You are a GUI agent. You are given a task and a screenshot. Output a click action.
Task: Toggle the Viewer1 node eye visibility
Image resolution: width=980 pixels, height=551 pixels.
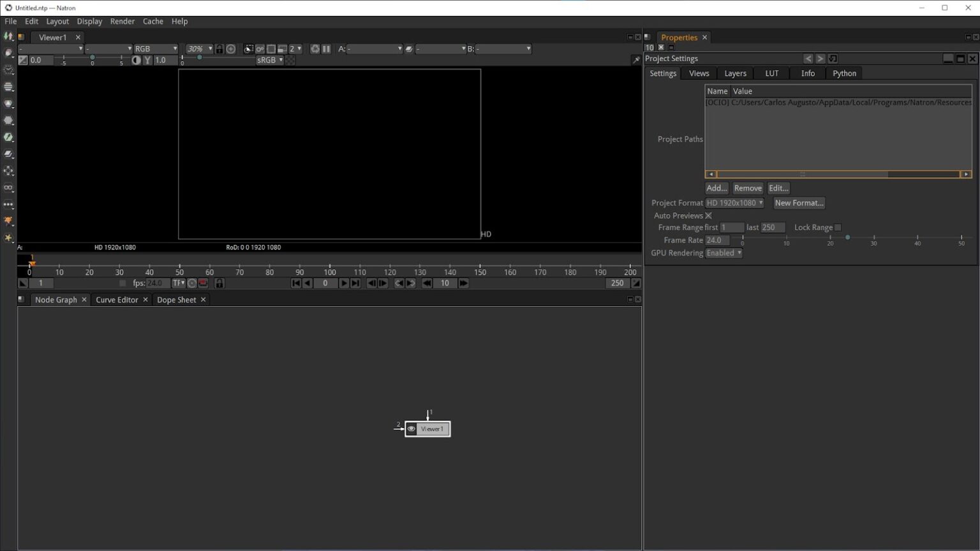(411, 429)
